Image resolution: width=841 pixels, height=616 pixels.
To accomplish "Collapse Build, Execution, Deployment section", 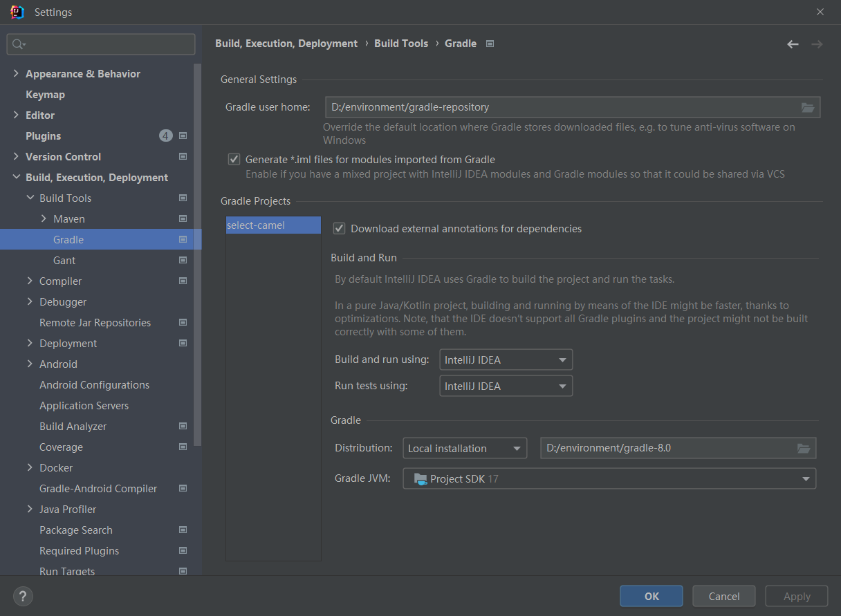I will coord(16,177).
